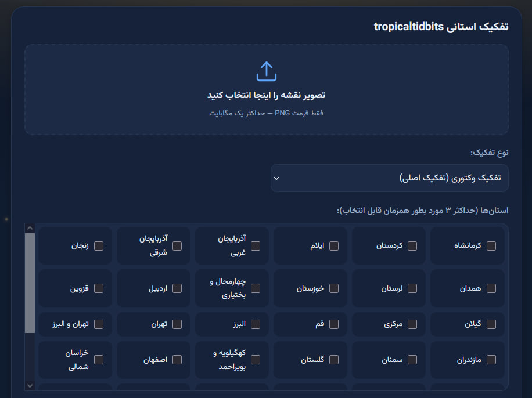Select the زنجان checkbox
Viewport: 532px width, 398px height.
pos(99,246)
